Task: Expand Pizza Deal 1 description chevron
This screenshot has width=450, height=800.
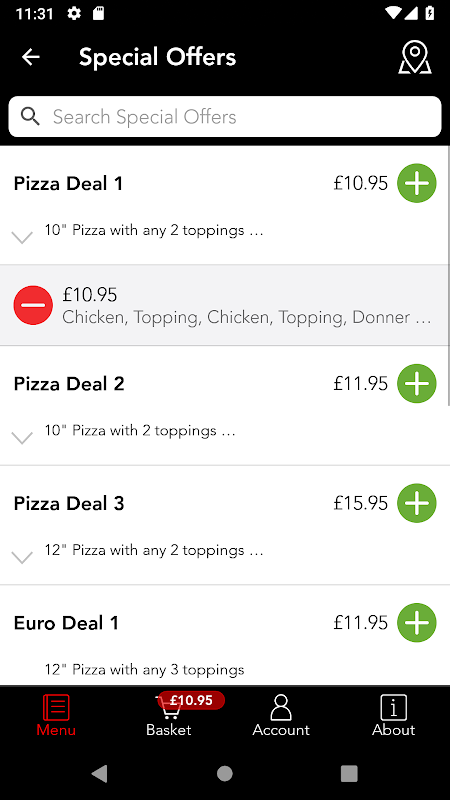Action: coord(22,237)
